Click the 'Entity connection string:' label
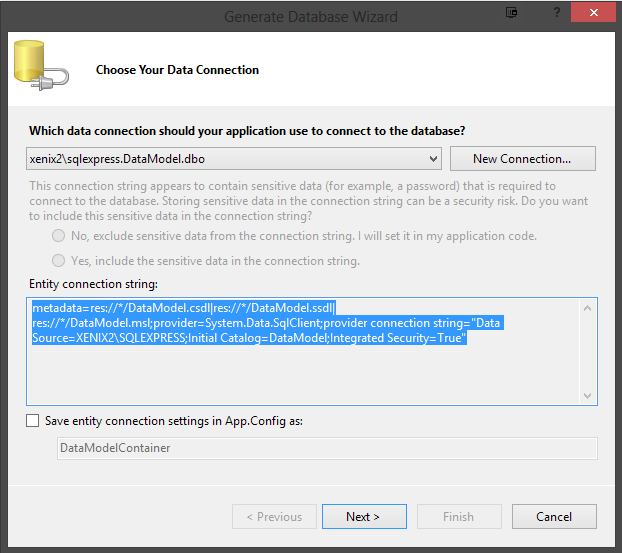This screenshot has width=622, height=553. click(x=93, y=284)
